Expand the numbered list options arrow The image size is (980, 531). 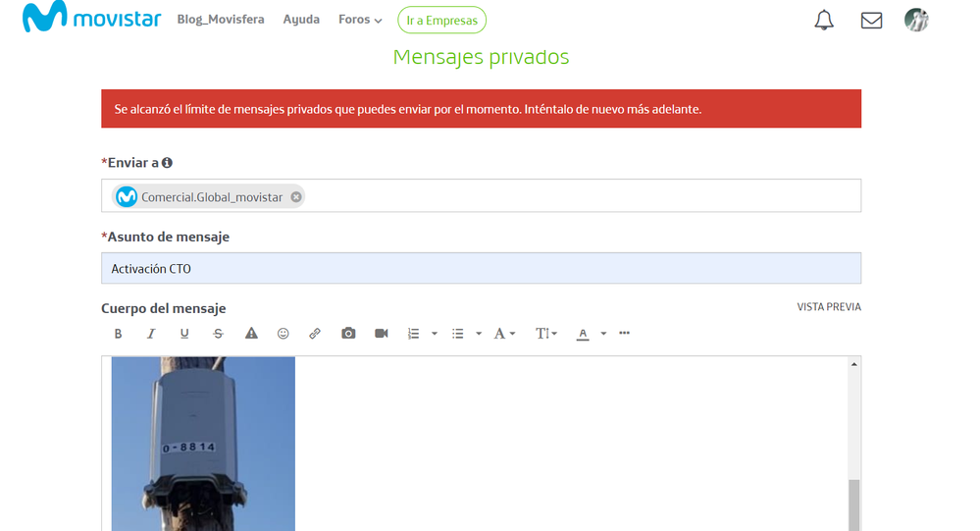pyautogui.click(x=435, y=334)
